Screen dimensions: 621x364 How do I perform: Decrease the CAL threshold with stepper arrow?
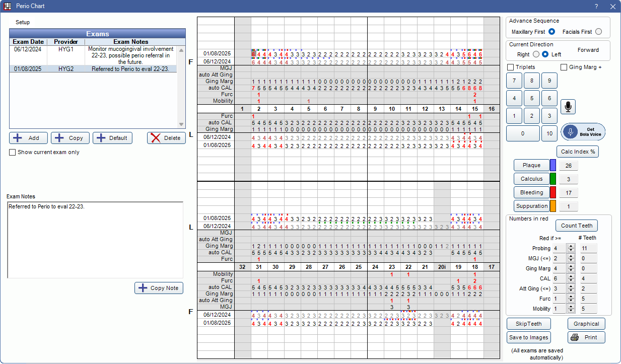pyautogui.click(x=571, y=280)
